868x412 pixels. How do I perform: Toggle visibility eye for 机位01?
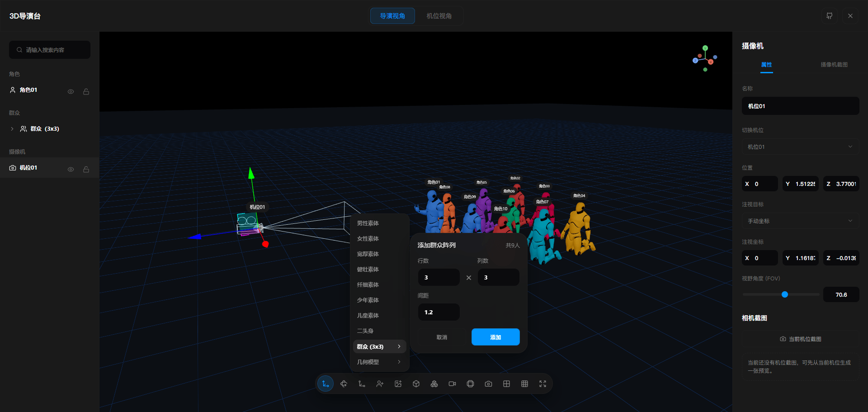click(x=71, y=169)
